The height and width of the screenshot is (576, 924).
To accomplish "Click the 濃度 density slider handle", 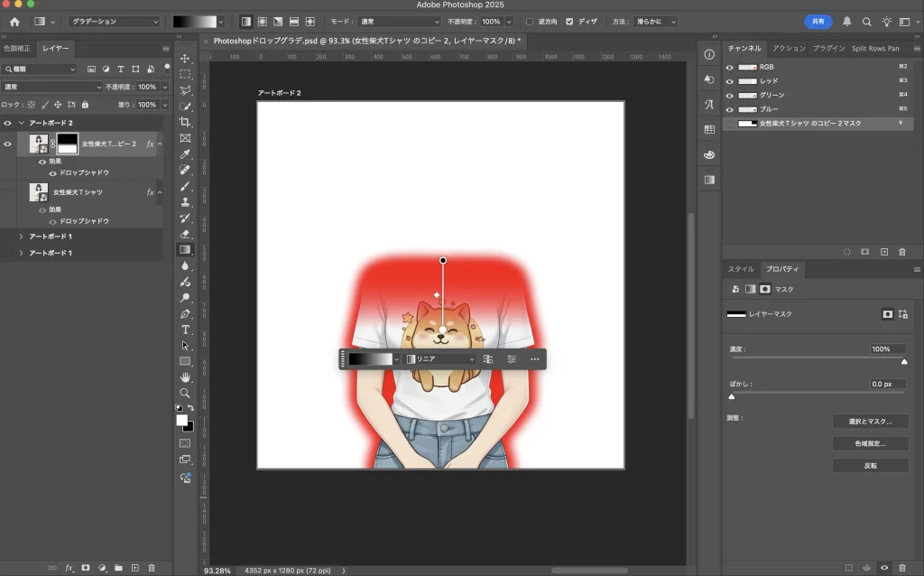I will click(904, 362).
